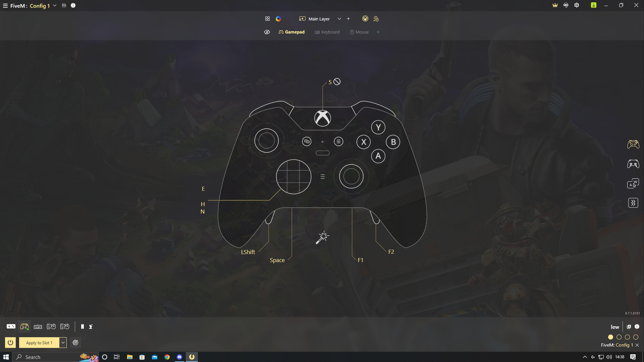Select the Y button on the controller

(378, 127)
